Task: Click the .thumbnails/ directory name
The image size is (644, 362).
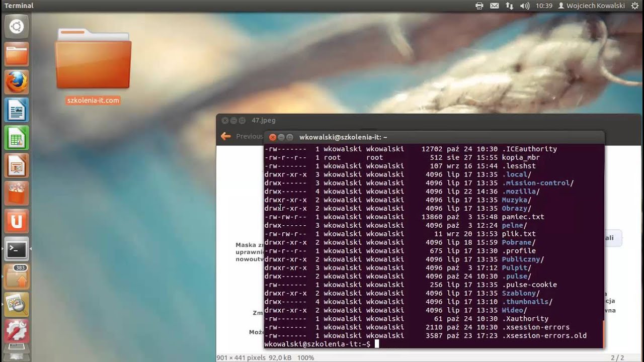Action: 527,302
